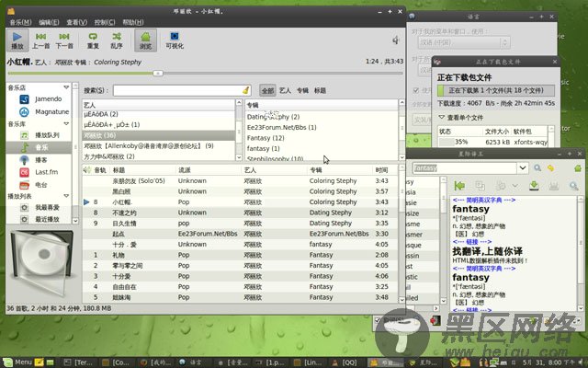The height and width of the screenshot is (368, 588).
Task: Click the volume speaker icon
Action: tap(396, 40)
